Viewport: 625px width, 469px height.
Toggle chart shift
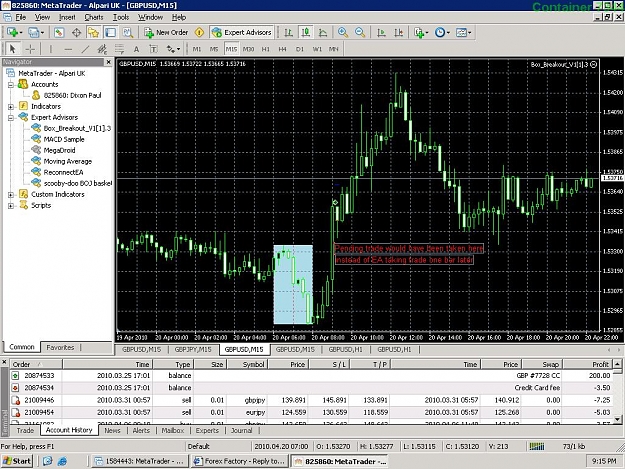(x=399, y=33)
